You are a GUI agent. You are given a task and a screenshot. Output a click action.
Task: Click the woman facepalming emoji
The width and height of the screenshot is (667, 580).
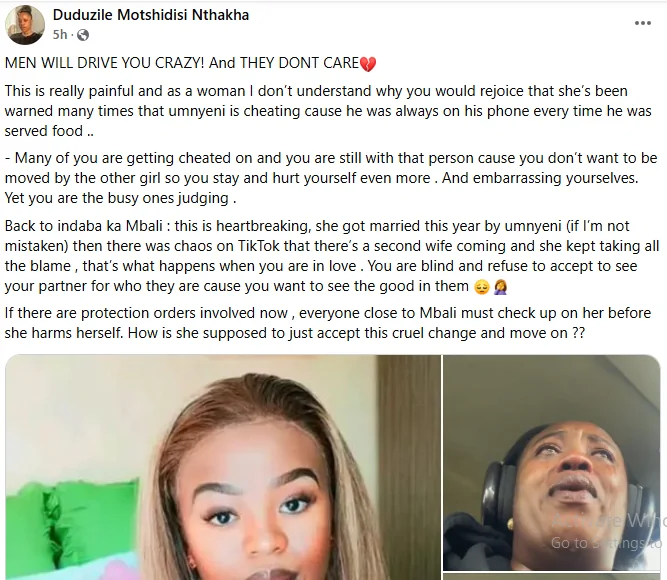[x=500, y=288]
